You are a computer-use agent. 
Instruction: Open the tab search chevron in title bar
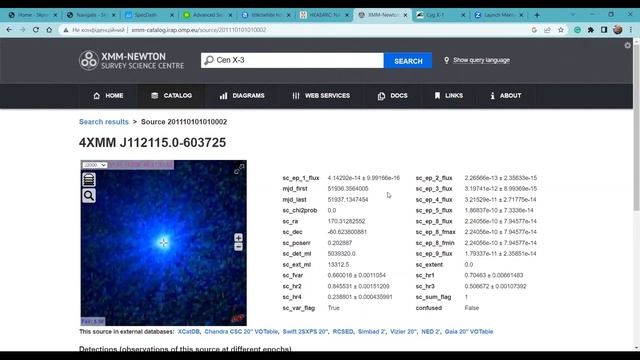[573, 15]
